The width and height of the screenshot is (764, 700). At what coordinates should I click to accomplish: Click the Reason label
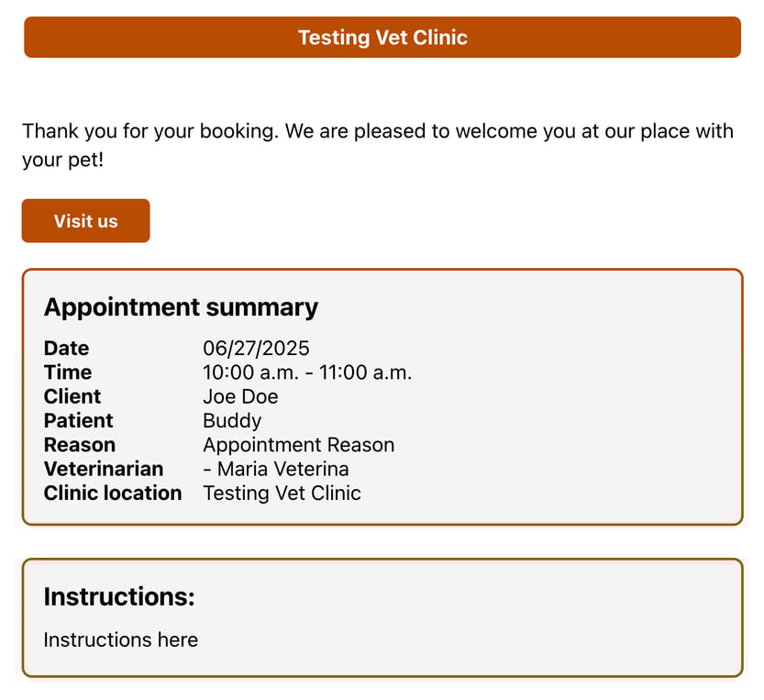pyautogui.click(x=80, y=445)
